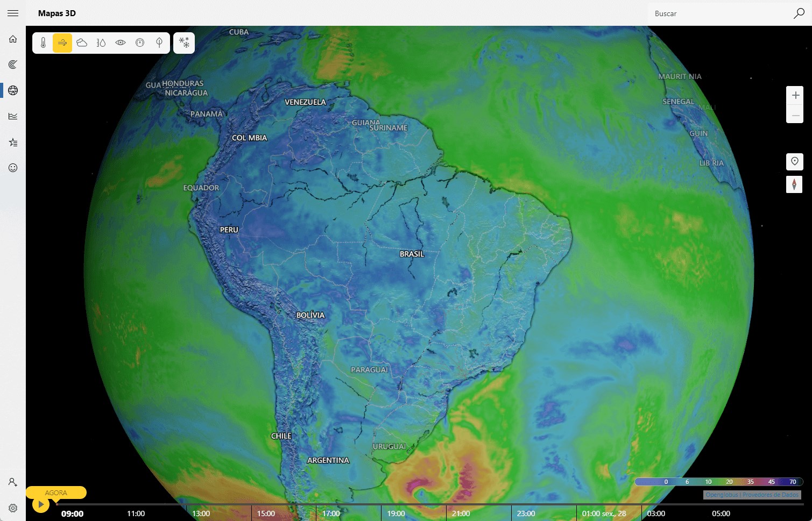Jump to 21:00 on the timeline
Viewport: 812px width, 521px height.
(461, 513)
